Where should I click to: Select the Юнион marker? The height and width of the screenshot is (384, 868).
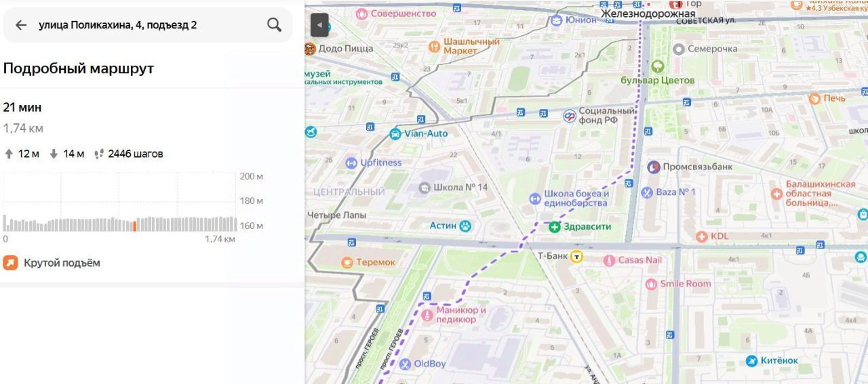(x=557, y=20)
